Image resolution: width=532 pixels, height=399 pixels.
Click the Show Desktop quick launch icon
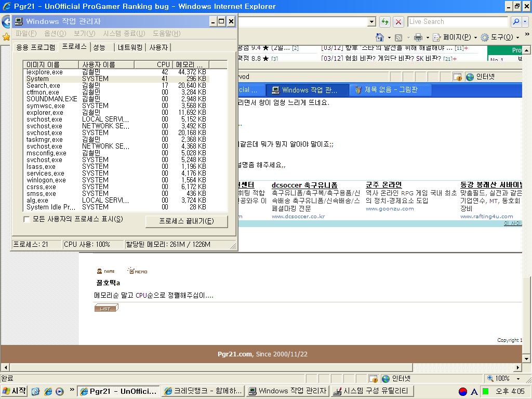(36, 392)
